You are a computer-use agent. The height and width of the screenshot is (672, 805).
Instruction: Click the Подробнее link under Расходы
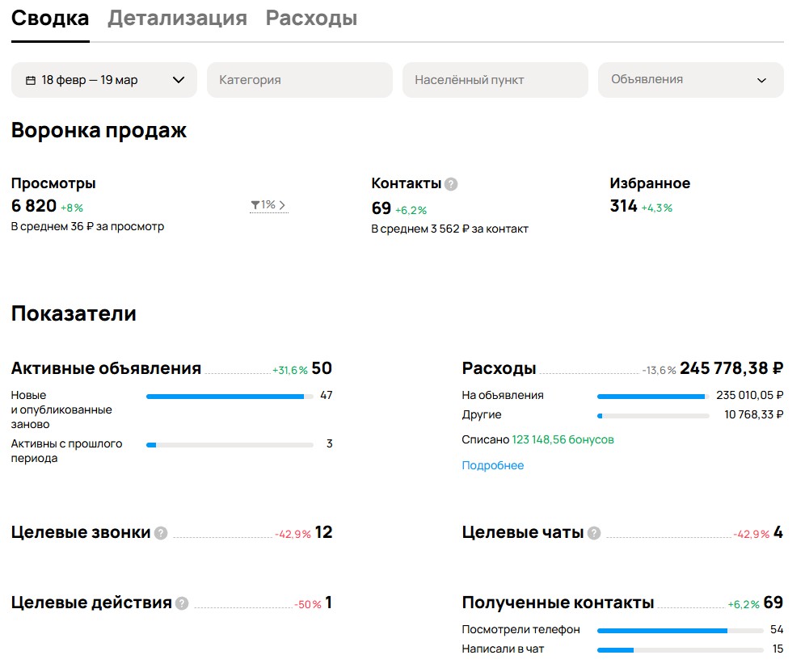(x=493, y=466)
